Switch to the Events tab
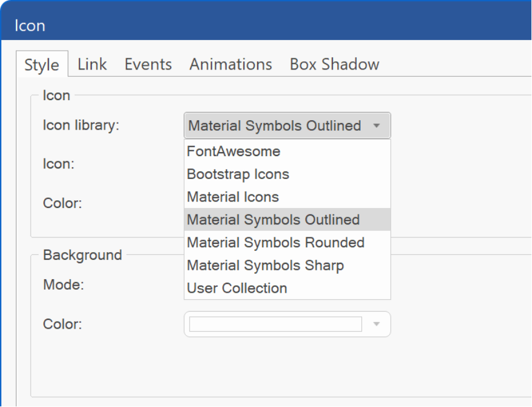532x407 pixels. [148, 64]
